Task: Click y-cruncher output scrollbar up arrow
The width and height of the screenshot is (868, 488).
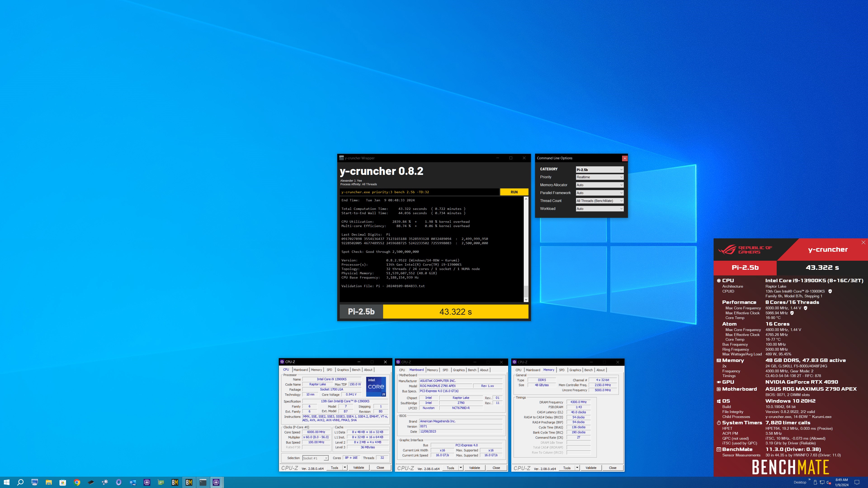Action: click(x=526, y=199)
